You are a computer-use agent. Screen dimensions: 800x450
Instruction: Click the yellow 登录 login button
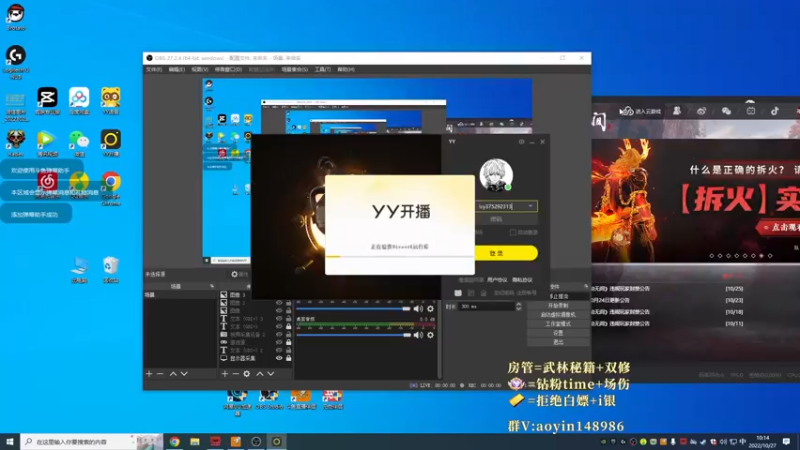(x=506, y=253)
